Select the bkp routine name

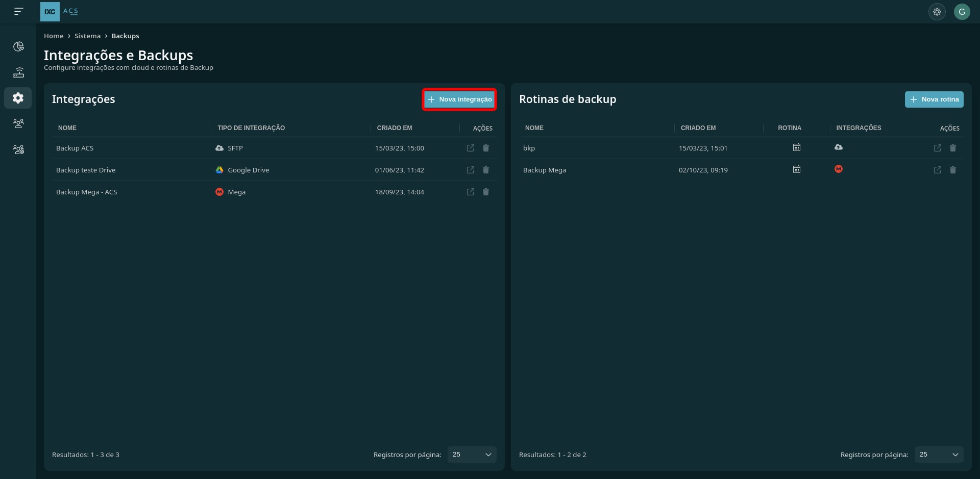pos(529,148)
